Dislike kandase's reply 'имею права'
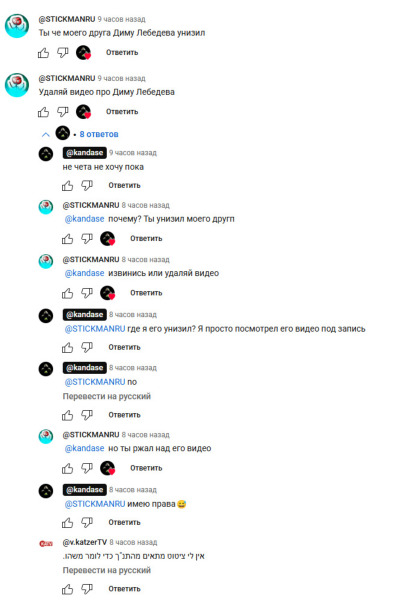 coord(87,522)
